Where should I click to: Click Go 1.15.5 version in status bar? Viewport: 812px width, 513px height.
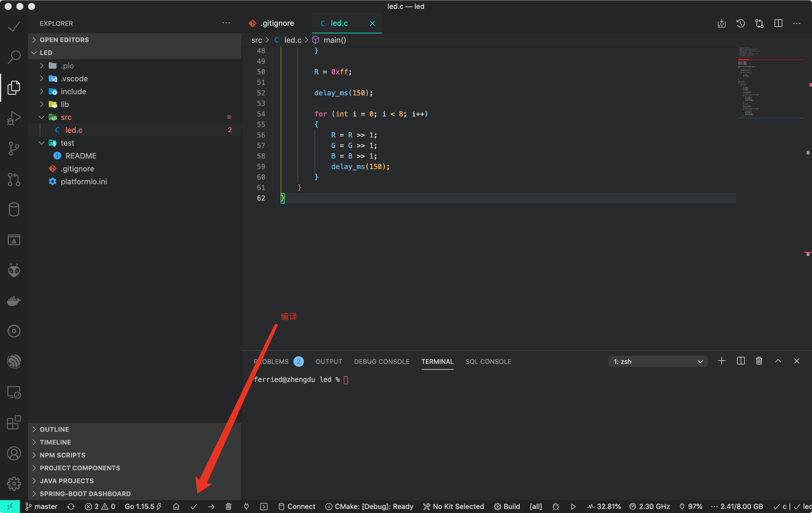(143, 506)
